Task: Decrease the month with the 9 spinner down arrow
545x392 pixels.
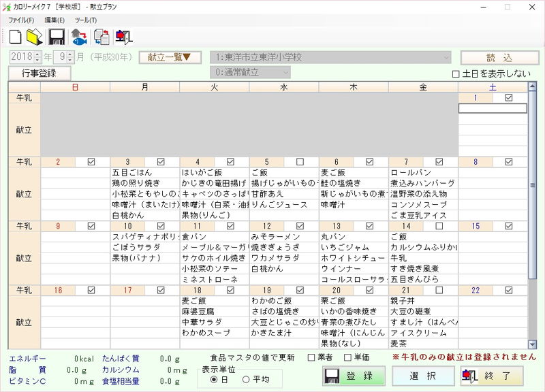Action: click(x=70, y=60)
